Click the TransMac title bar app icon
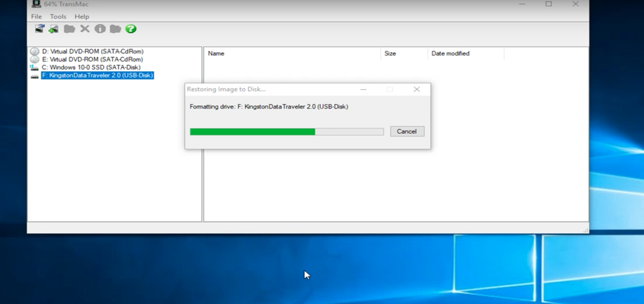Screen dimensions: 644x304 [36, 4]
